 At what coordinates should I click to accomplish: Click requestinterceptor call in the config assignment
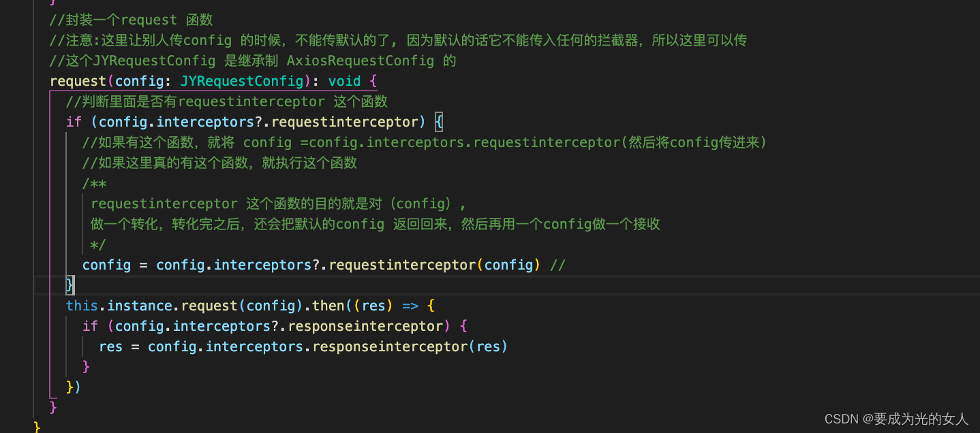click(x=402, y=265)
